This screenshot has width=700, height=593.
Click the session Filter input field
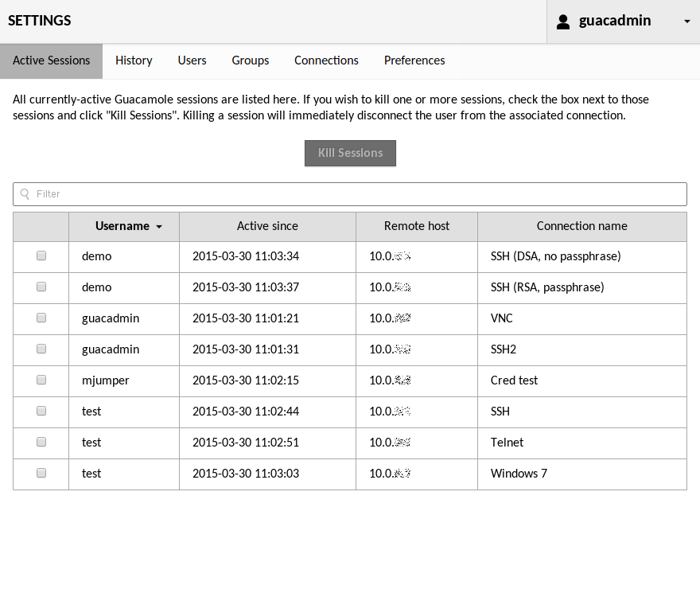click(350, 193)
